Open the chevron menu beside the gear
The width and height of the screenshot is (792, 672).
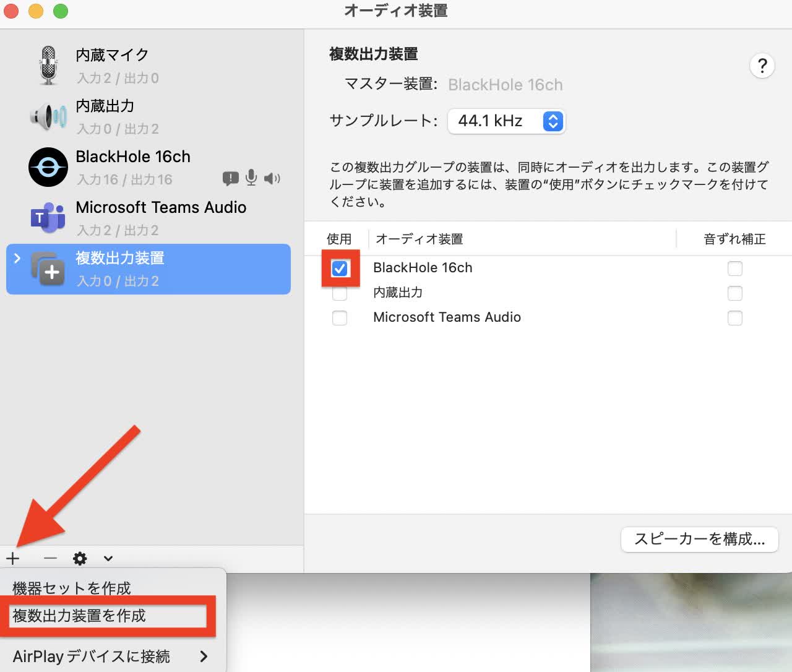[108, 559]
